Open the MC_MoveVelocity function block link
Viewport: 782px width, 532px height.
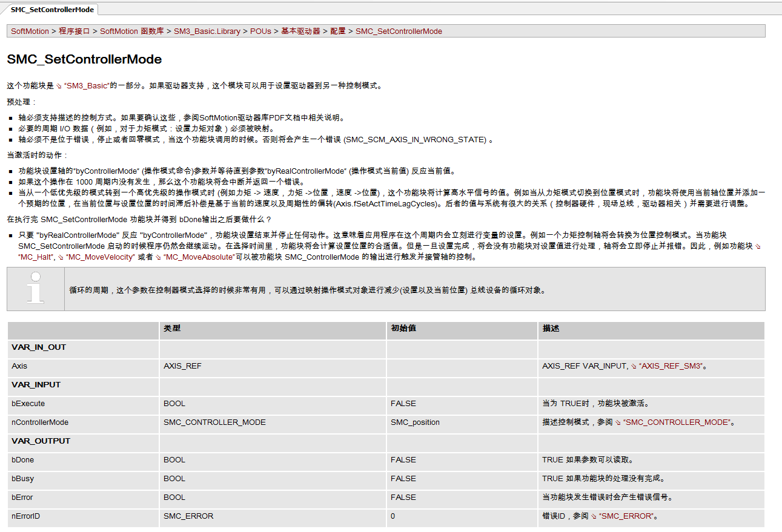pos(93,257)
